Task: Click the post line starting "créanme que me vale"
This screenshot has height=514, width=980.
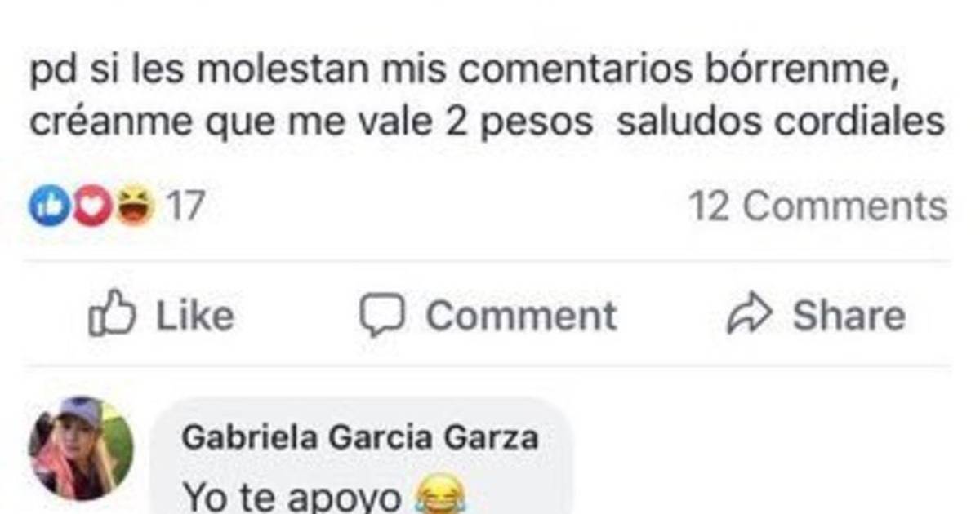Action: 488,124
